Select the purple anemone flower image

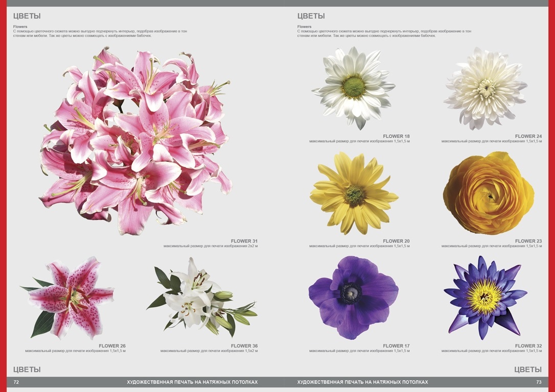[353, 297]
